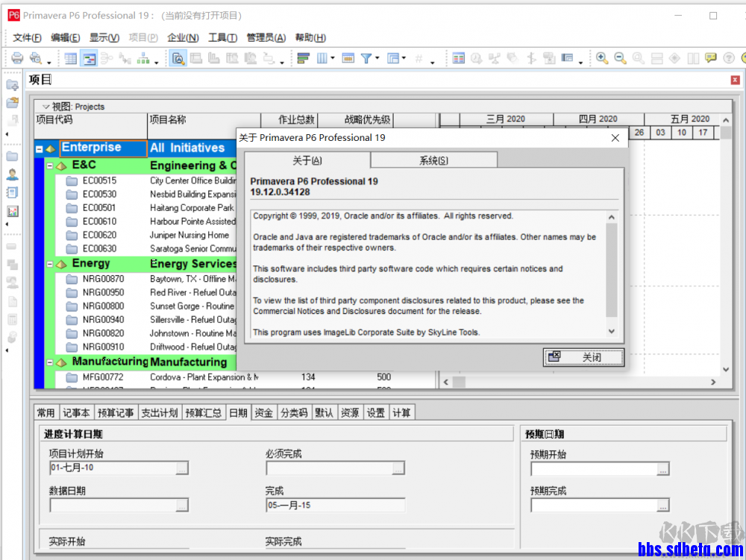Viewport: 746px width, 560px height.
Task: Collapse the Enterprise tree node
Action: (x=40, y=149)
